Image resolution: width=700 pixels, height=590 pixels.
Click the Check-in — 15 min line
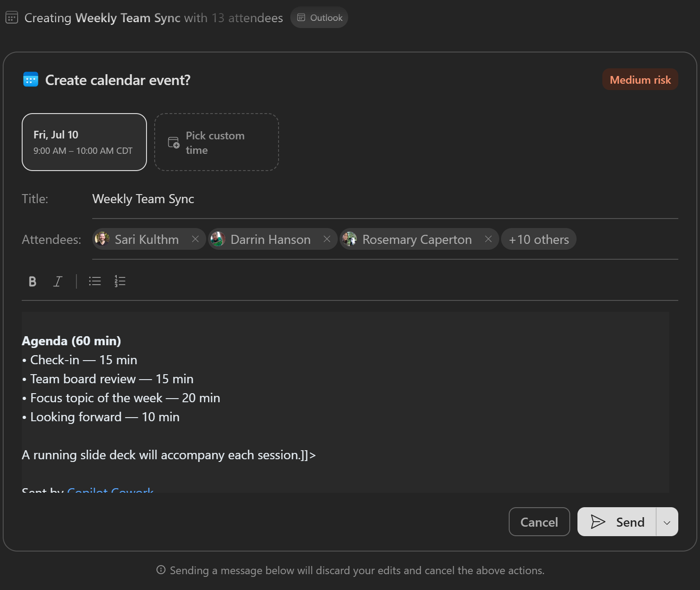coord(80,360)
